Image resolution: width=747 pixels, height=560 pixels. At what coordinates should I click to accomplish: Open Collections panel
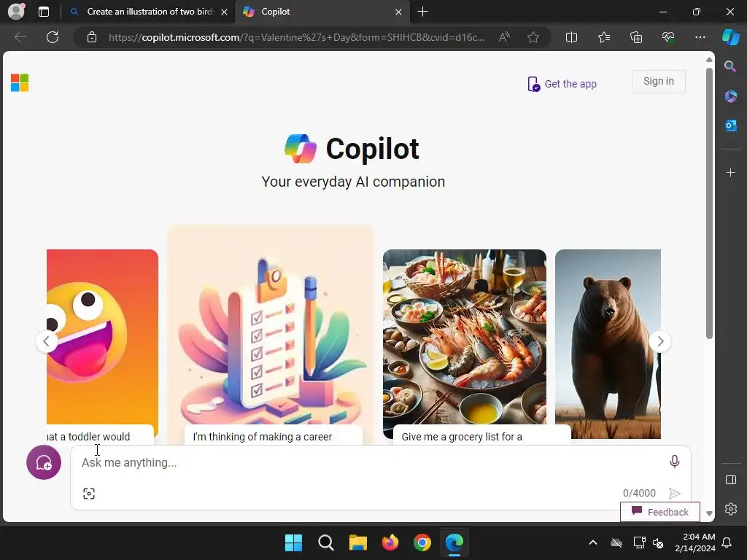[636, 37]
